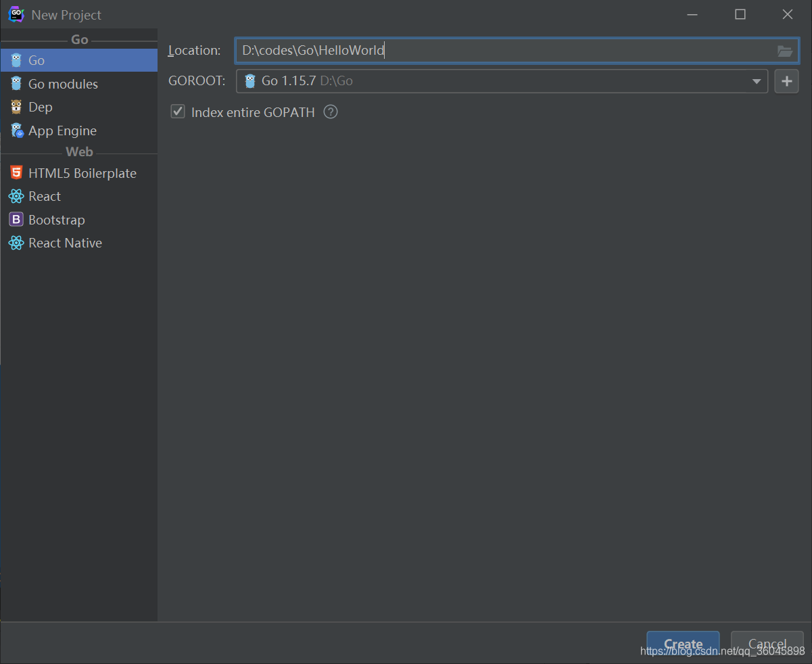Click the React atom icon

tap(16, 196)
